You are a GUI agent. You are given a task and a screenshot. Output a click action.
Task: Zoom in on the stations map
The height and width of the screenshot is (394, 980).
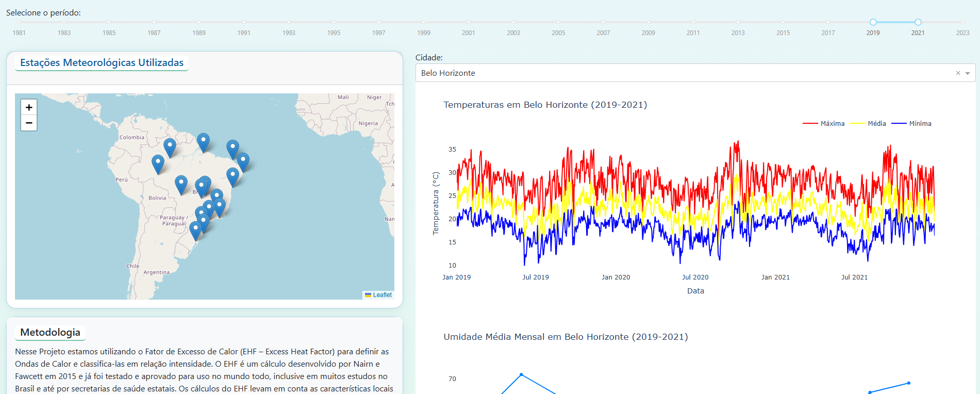(x=29, y=107)
